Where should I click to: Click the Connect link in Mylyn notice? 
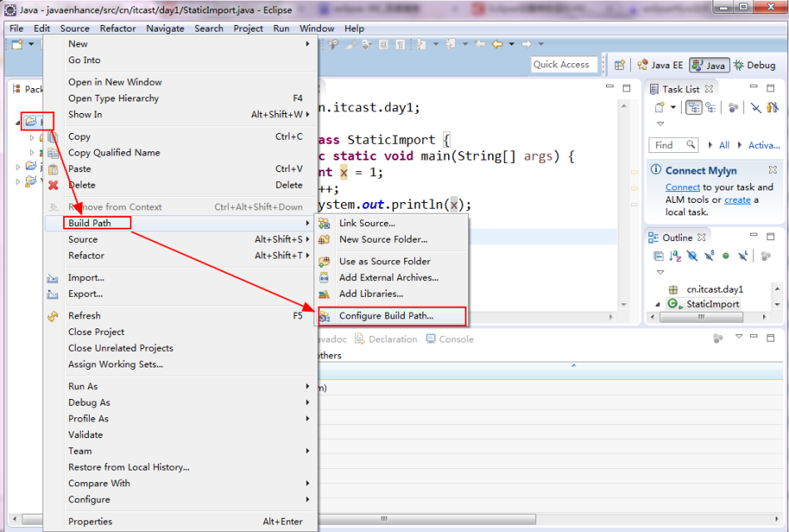(683, 187)
